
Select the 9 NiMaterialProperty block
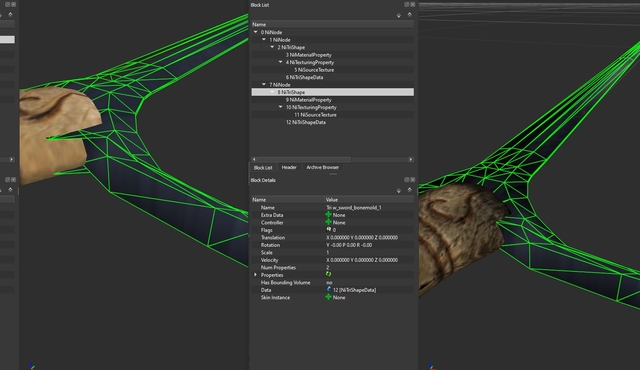[309, 100]
